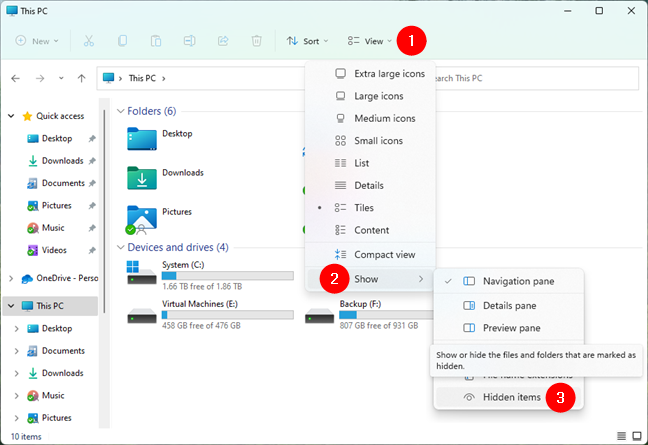Select the Desktop folder tile

tap(160, 139)
